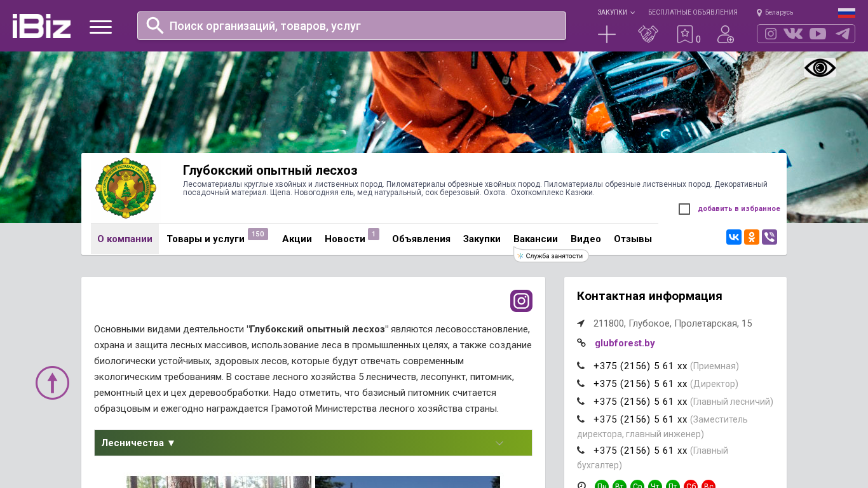
Task: Click the address 211800, Глубокое, Пролетарская, 15
Action: click(x=673, y=323)
